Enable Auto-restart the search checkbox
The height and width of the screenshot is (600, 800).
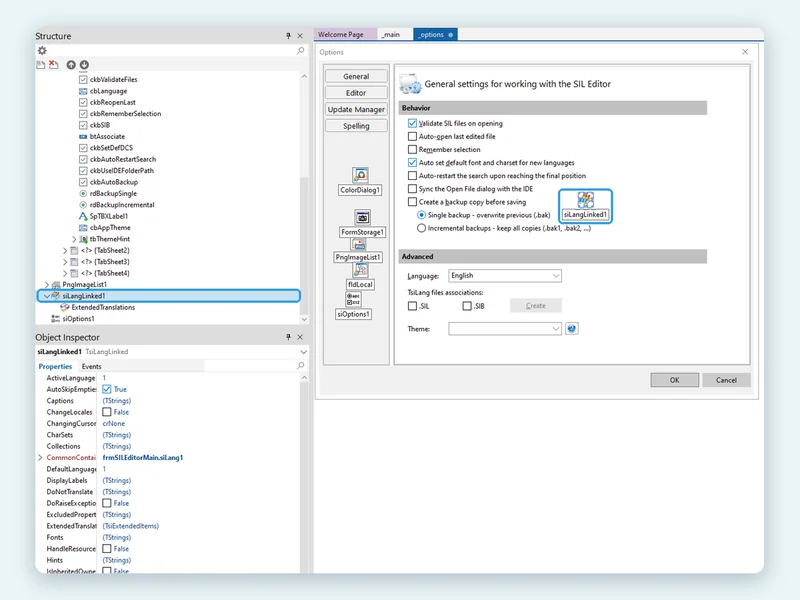pos(412,176)
